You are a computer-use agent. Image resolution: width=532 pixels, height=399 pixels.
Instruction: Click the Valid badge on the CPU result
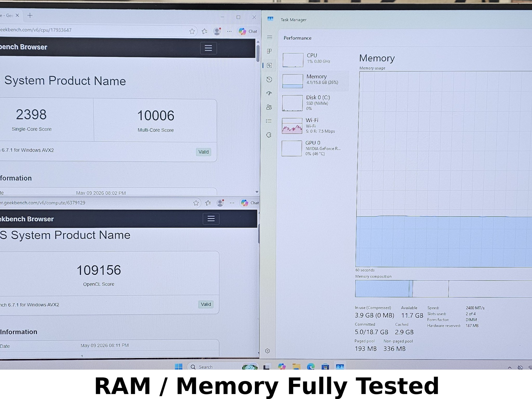pyautogui.click(x=203, y=152)
